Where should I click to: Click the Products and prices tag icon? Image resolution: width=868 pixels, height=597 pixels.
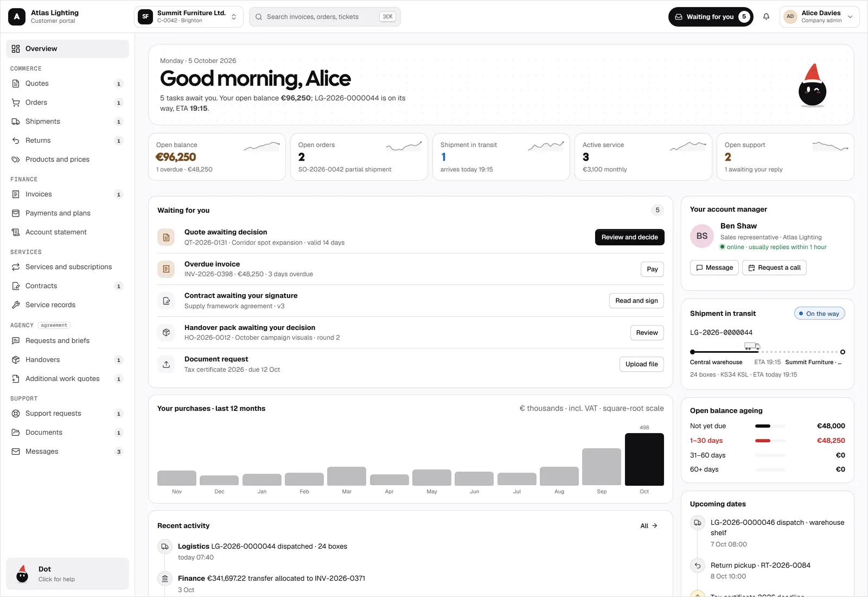click(16, 160)
